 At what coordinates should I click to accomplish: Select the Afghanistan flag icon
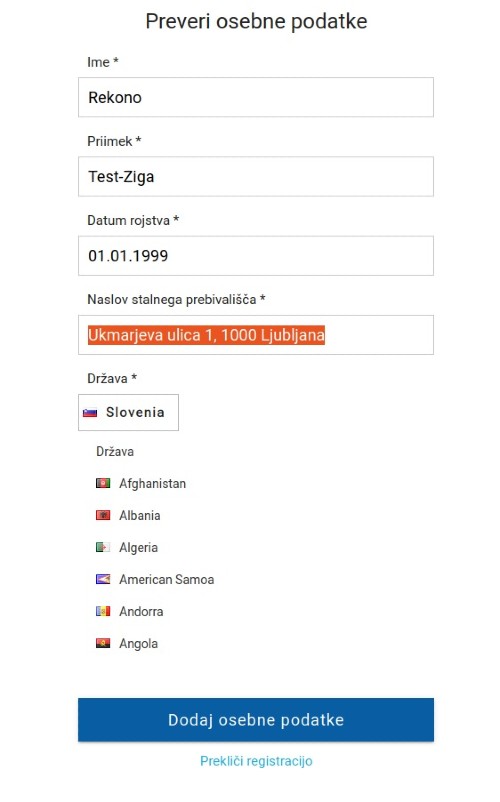pyautogui.click(x=103, y=483)
